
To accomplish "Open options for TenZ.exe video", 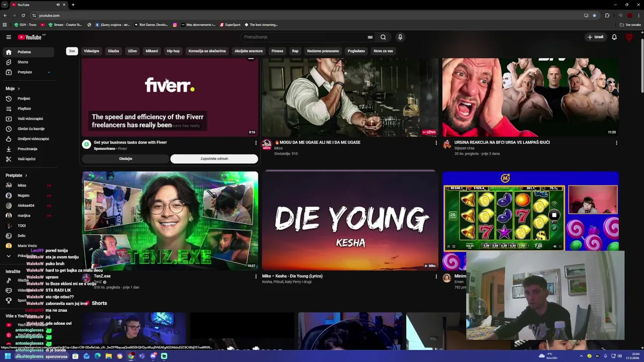I will (256, 277).
